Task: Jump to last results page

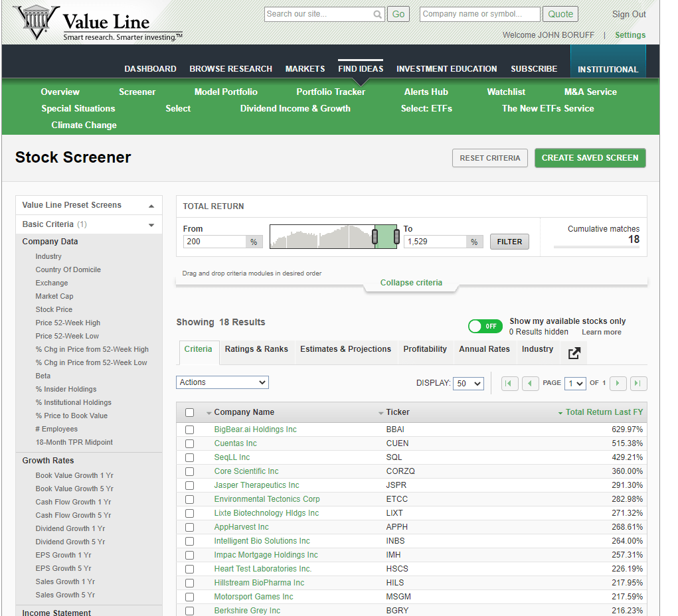Action: (638, 384)
